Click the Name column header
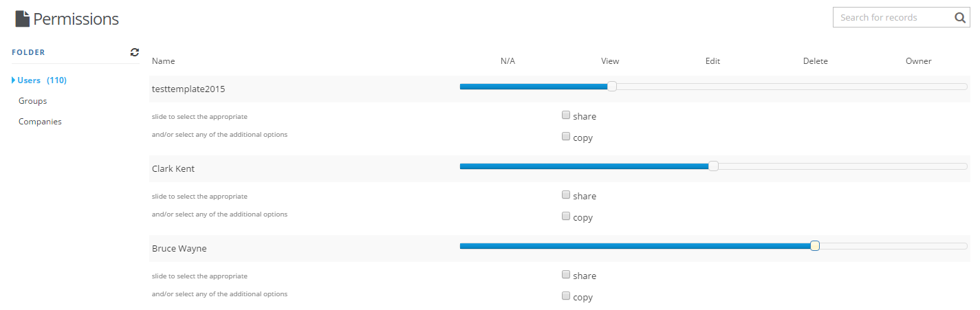 point(164,61)
